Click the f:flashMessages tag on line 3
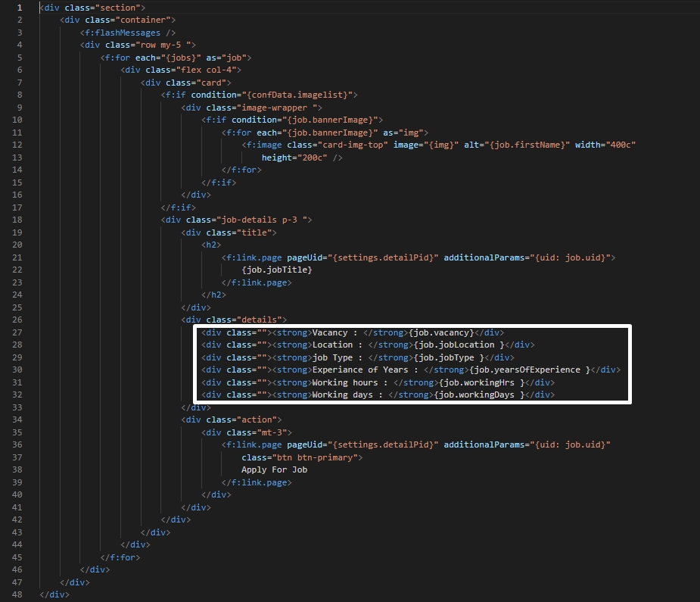 pos(128,33)
